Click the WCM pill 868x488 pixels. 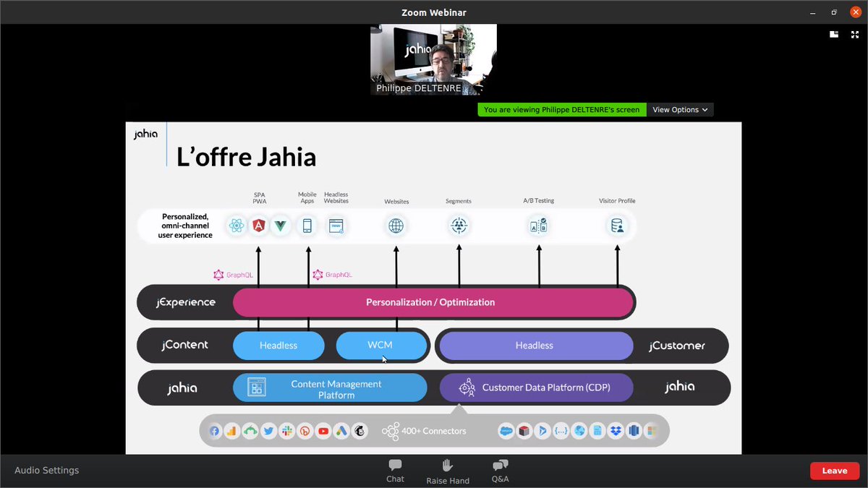(x=380, y=346)
